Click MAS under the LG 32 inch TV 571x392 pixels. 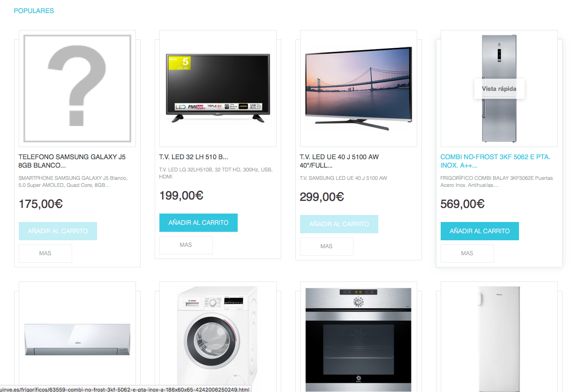pos(186,245)
